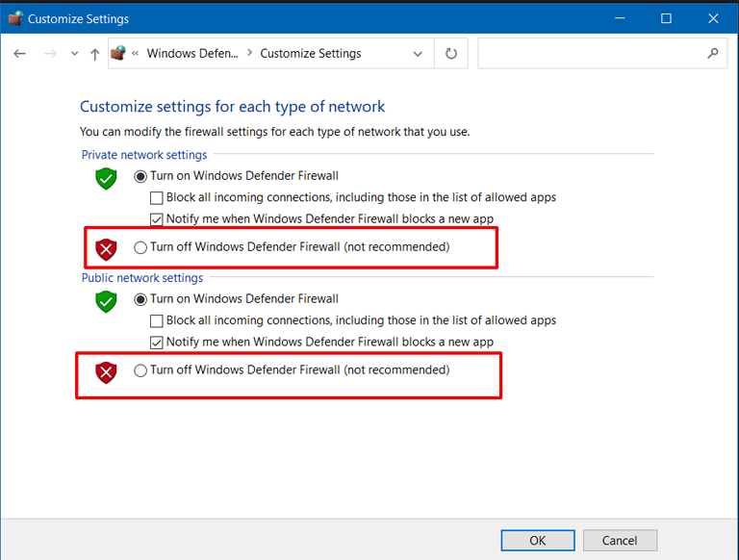
Task: Click green shield icon in Private settings
Action: 106,179
